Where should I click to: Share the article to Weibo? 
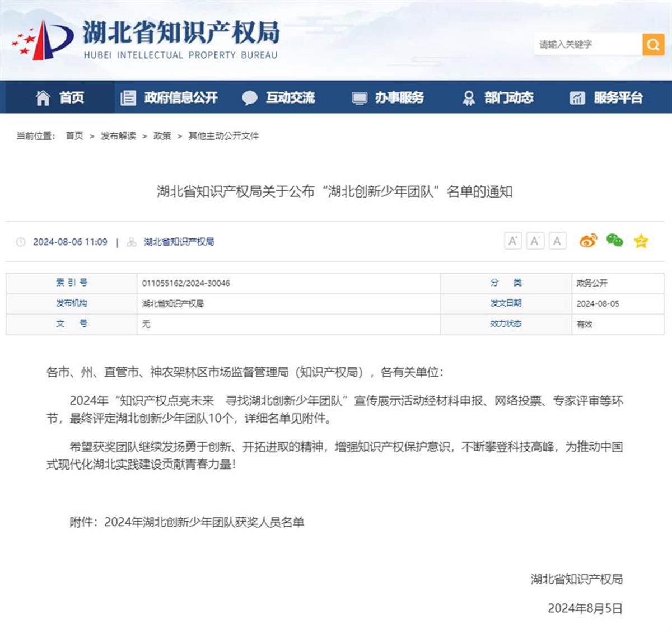[x=588, y=241]
